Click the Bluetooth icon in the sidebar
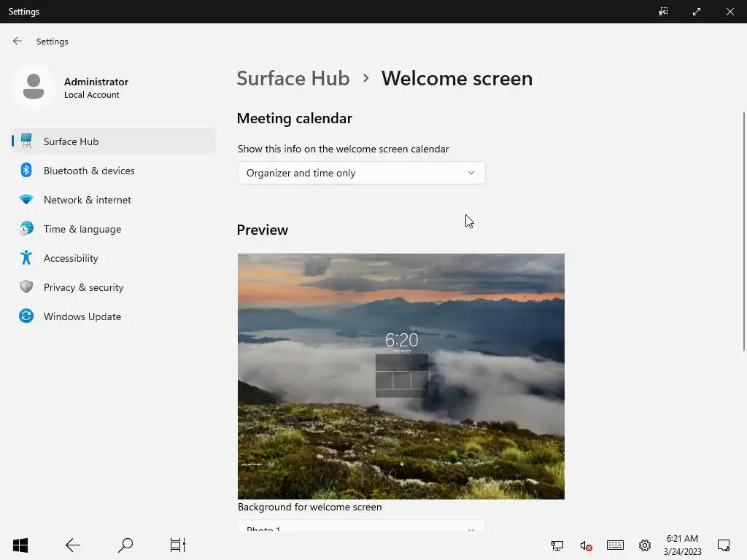 [26, 170]
